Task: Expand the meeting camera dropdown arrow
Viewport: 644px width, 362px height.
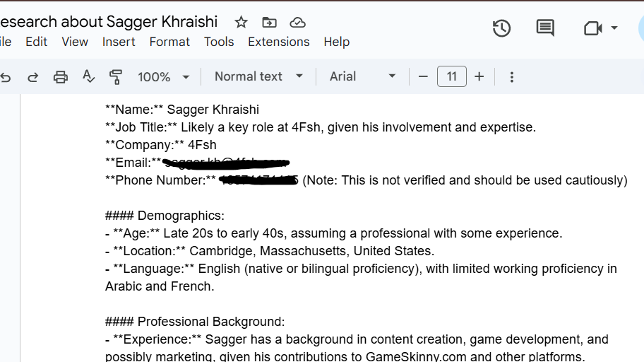Action: [614, 28]
